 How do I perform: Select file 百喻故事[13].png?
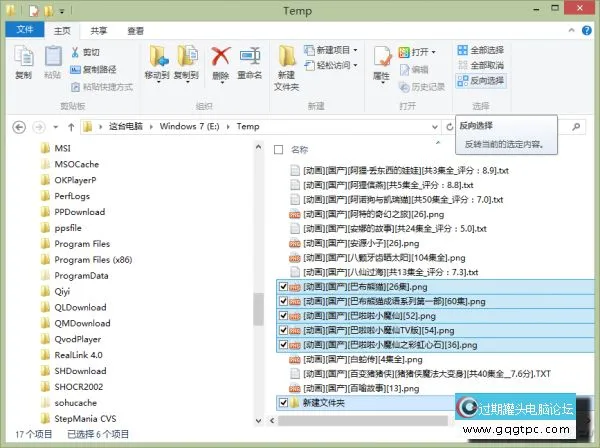point(361,389)
